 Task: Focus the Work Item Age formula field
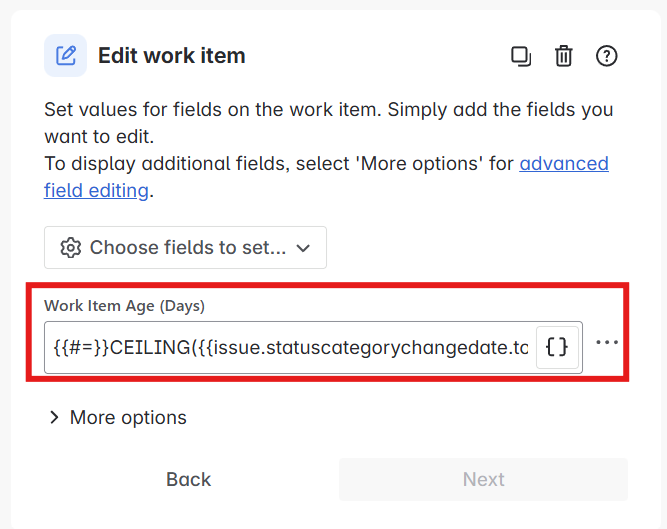291,347
